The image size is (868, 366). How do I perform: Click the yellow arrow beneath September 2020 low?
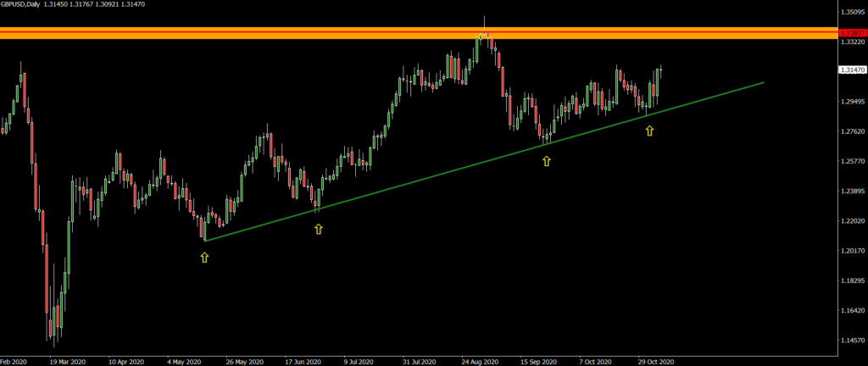pyautogui.click(x=546, y=160)
